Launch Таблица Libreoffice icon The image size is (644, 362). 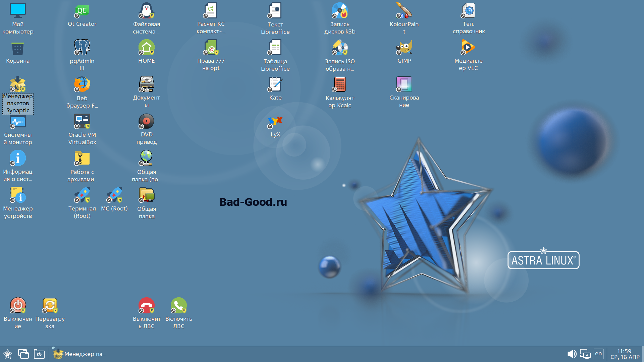point(275,48)
